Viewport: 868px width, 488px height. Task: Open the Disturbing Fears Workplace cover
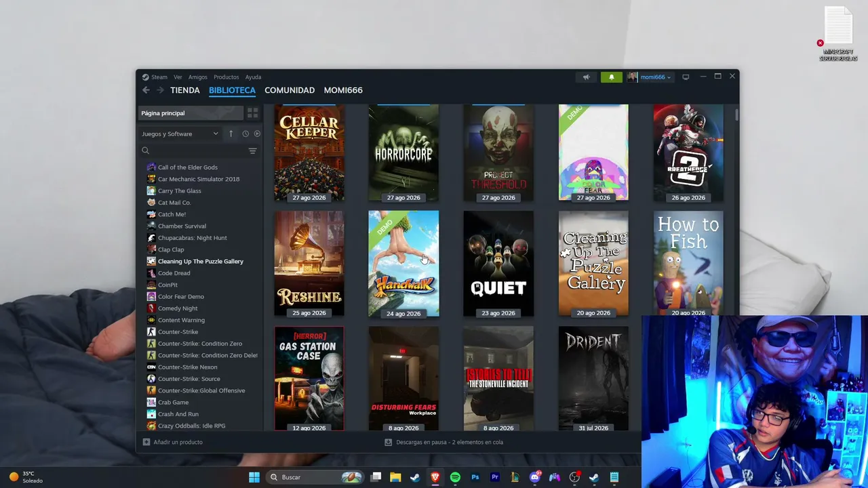click(403, 379)
